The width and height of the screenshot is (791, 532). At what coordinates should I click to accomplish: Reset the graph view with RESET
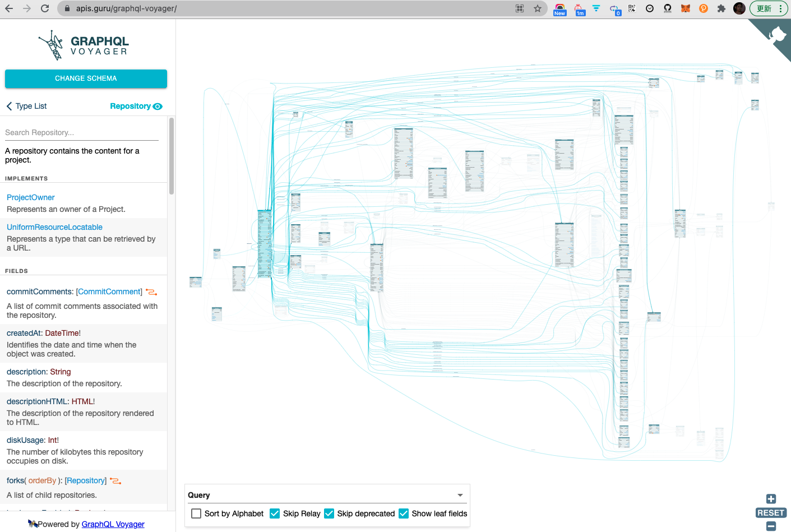771,513
